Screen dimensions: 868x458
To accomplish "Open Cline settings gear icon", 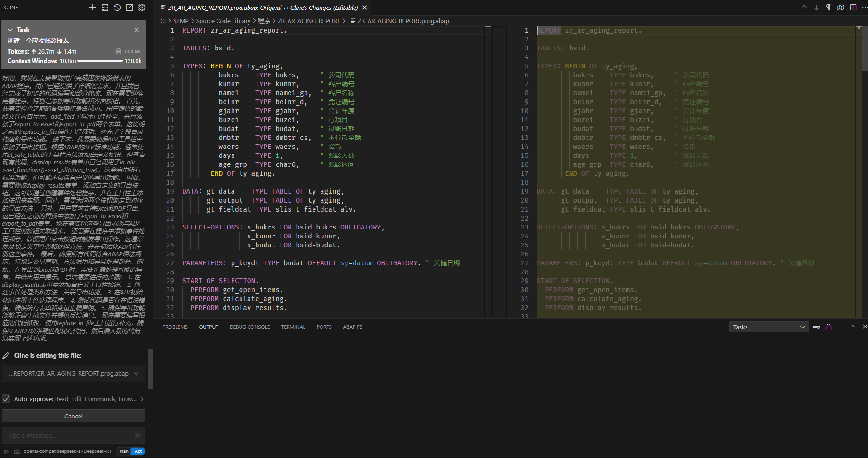I will (142, 8).
